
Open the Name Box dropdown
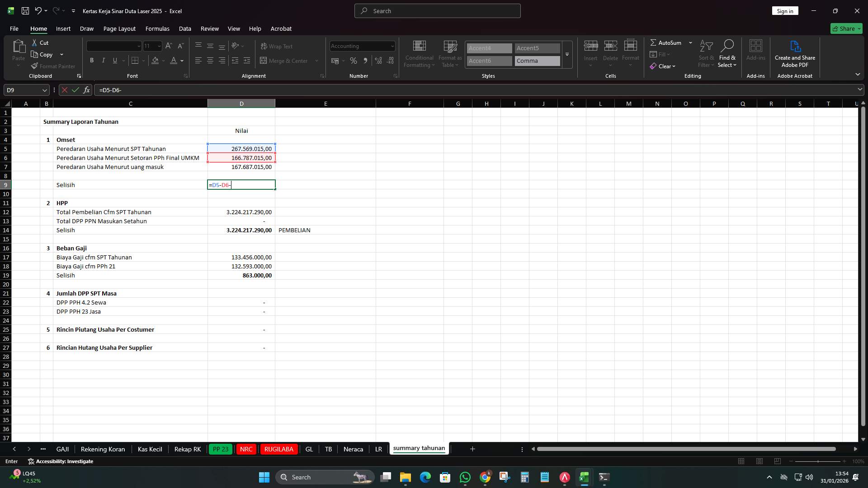44,90
